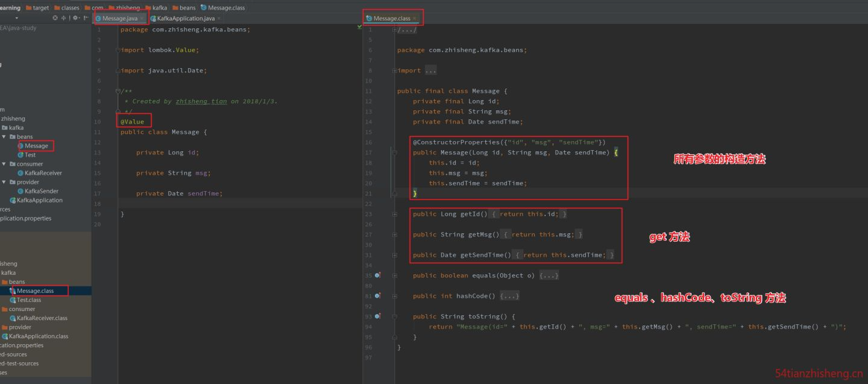
Task: Close the Message.class editor tab
Action: 414,19
